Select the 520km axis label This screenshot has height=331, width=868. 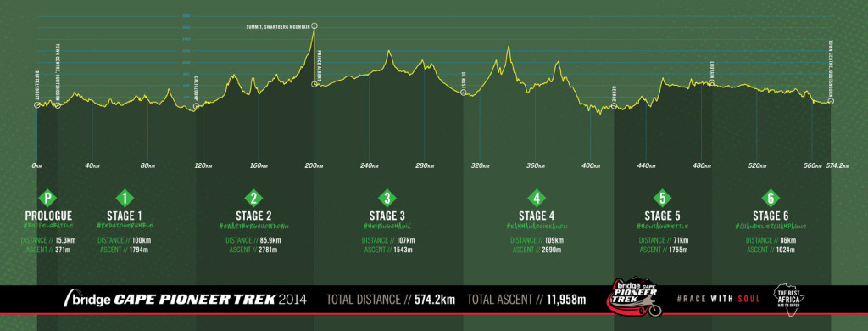coord(757,165)
